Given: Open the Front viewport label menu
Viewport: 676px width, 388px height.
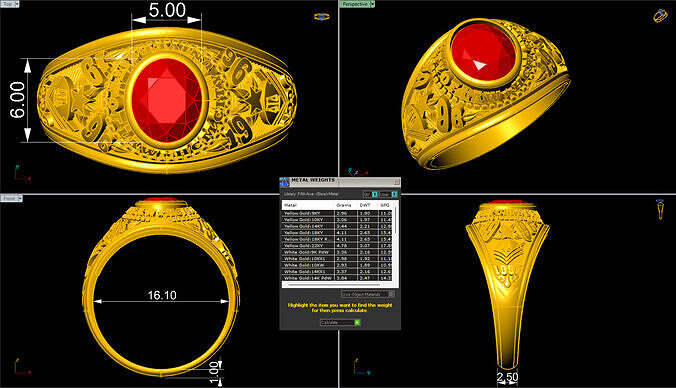Looking at the screenshot, I should coord(11,198).
